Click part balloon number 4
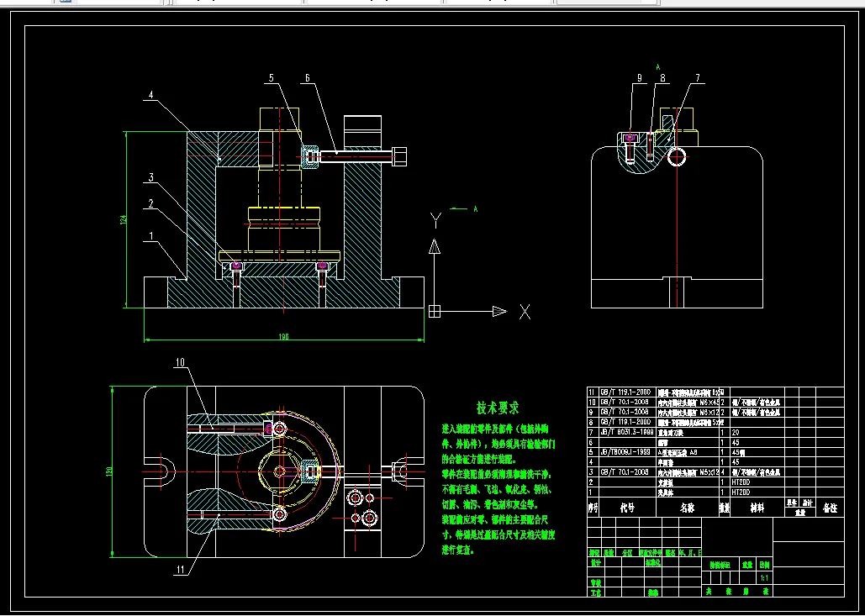Image resolution: width=865 pixels, height=616 pixels. (x=150, y=95)
